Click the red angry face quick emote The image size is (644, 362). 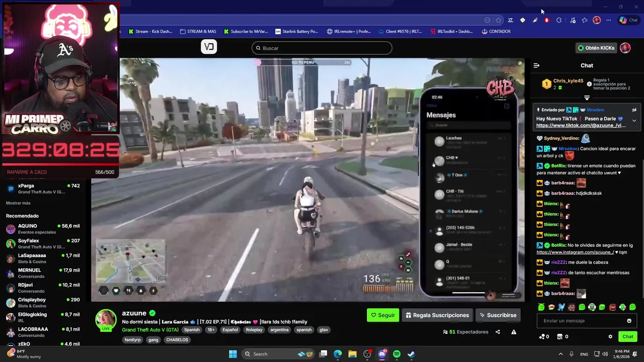point(612,307)
